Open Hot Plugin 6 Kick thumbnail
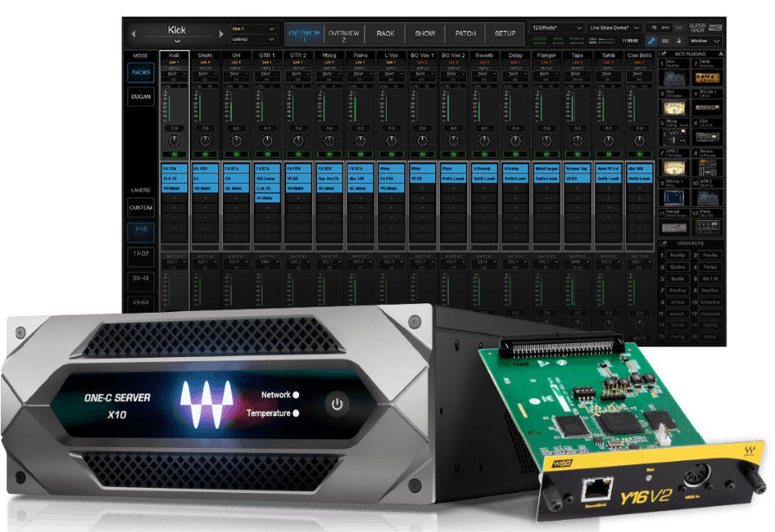 point(707,137)
